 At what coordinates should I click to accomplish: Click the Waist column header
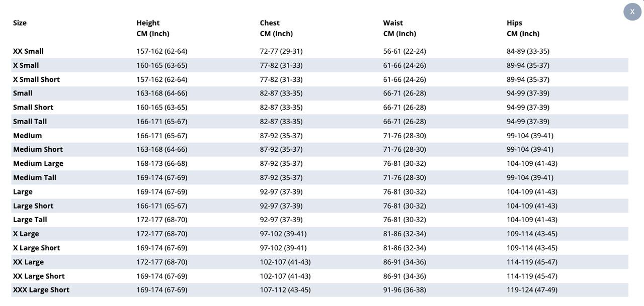[399, 28]
